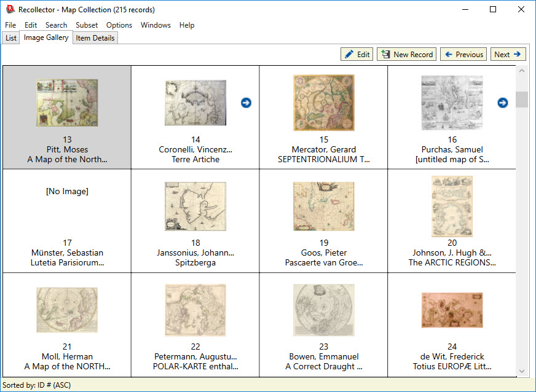This screenshot has height=392, width=536.
Task: Click the '[untitled map of S...' text
Action: [452, 159]
